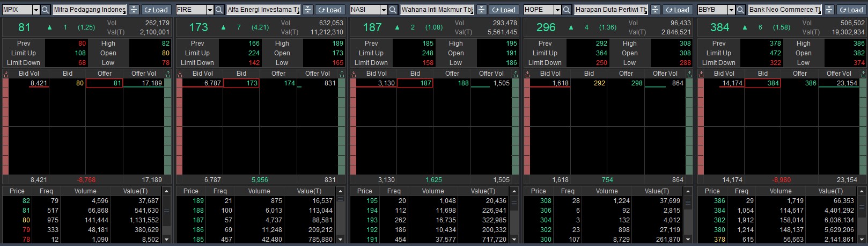Click the collapse/split icon beside Wahana Inti Makmur

[481, 10]
